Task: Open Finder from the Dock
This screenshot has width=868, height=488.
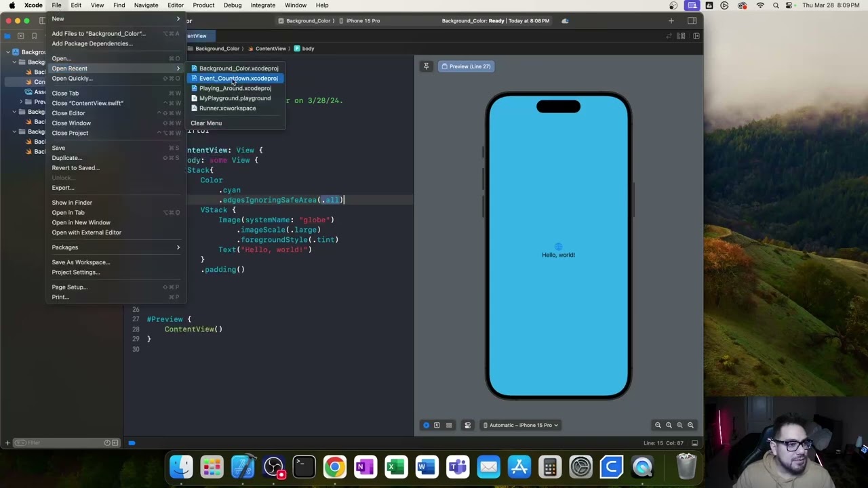Action: pyautogui.click(x=181, y=467)
